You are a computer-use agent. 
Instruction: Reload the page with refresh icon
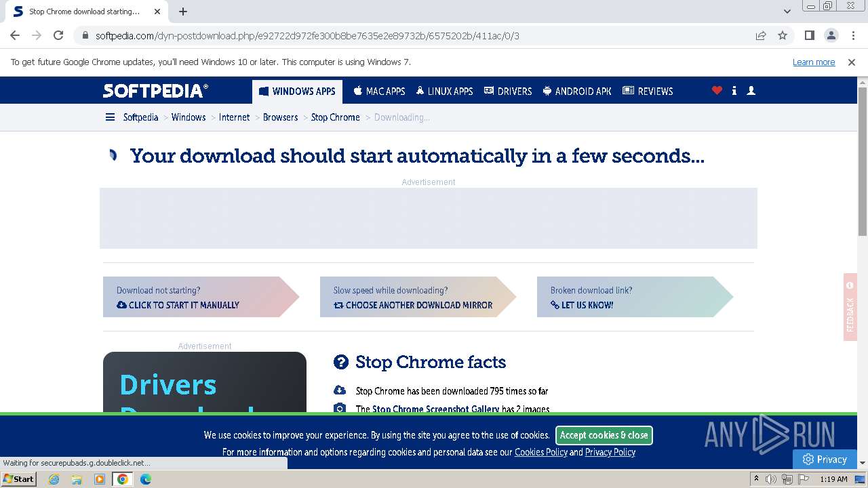click(x=58, y=35)
